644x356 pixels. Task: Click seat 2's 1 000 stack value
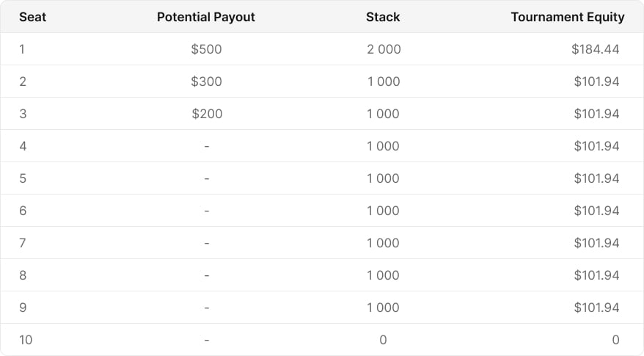pyautogui.click(x=383, y=81)
